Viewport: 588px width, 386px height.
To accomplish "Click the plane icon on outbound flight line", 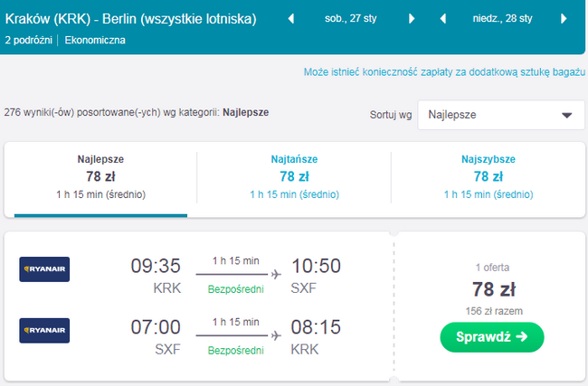I will (x=276, y=274).
